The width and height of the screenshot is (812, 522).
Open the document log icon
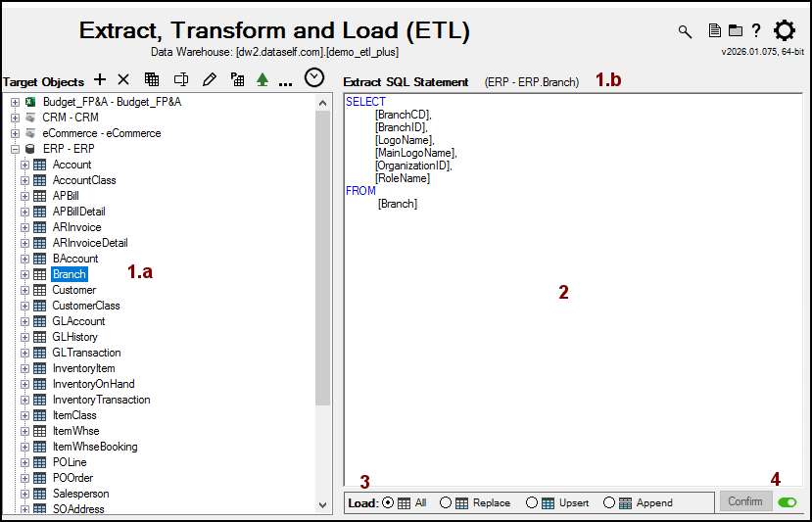click(x=715, y=31)
